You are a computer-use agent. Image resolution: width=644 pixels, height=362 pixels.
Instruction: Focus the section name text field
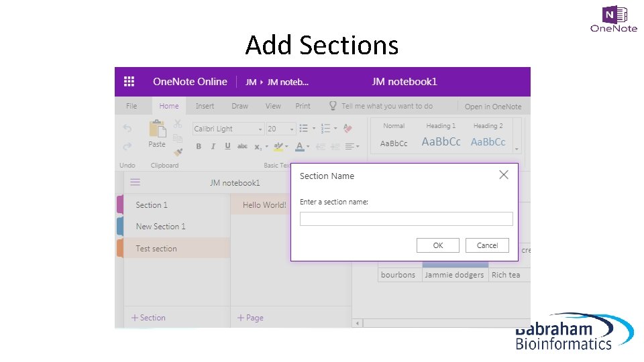(407, 219)
